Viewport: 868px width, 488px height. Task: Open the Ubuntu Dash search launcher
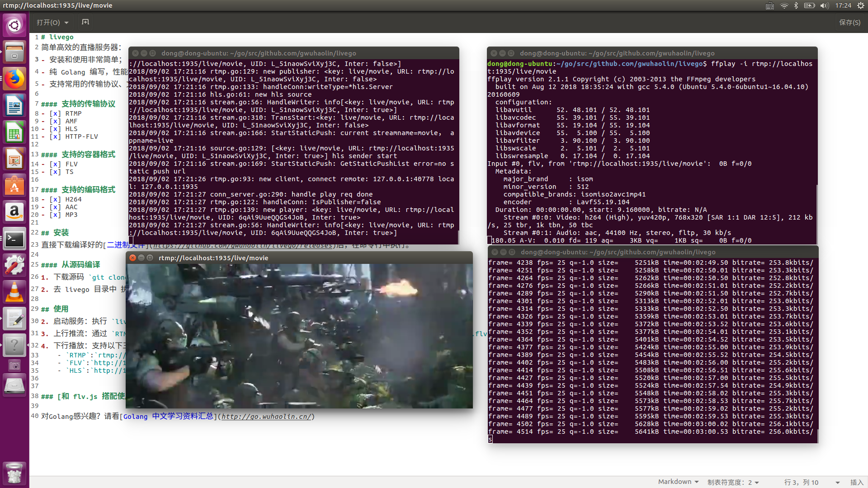click(x=14, y=25)
